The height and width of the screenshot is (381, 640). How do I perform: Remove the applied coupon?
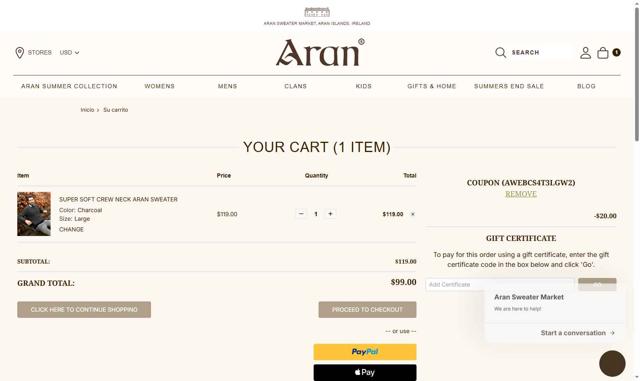click(x=521, y=194)
